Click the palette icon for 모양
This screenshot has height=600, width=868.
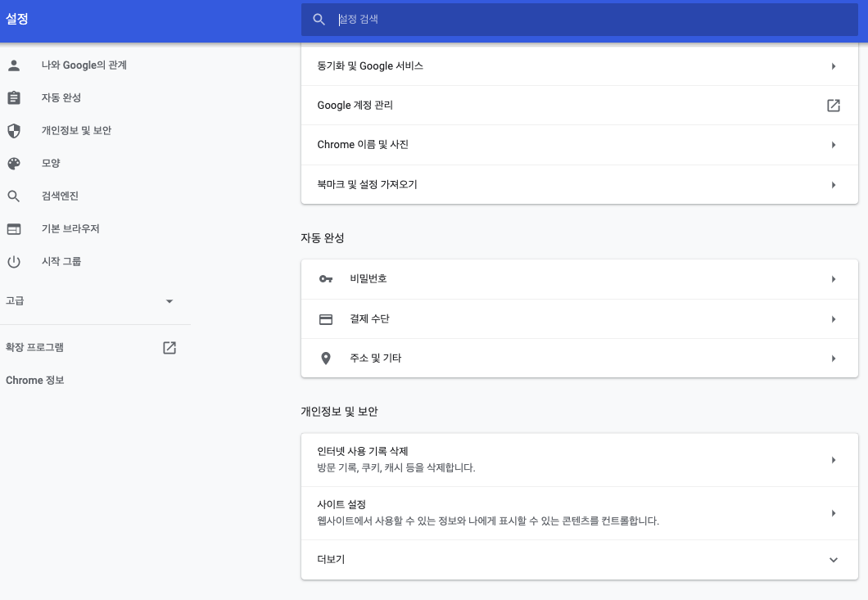[x=14, y=163]
